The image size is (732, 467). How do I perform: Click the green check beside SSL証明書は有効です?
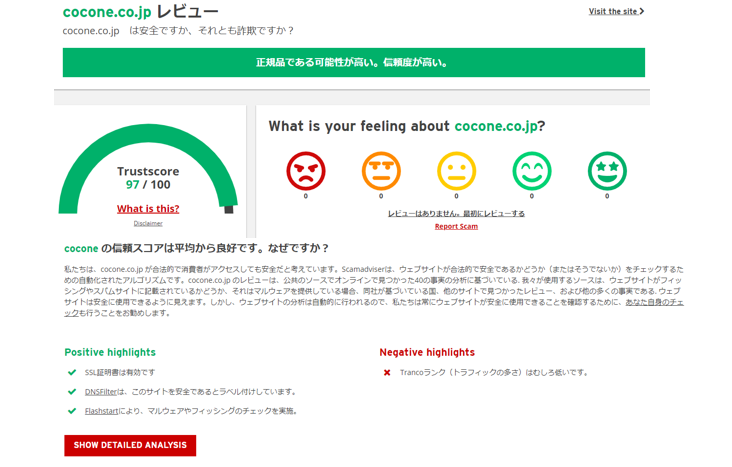tap(72, 372)
